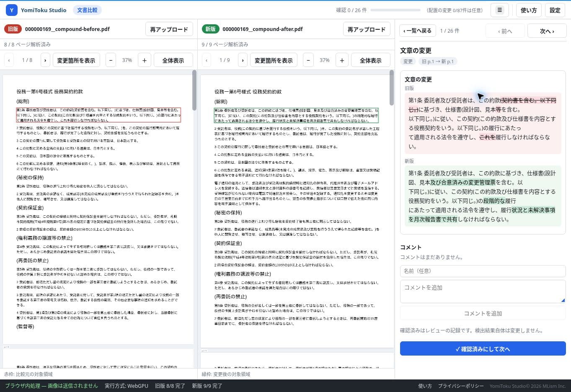Click the YomiToku Studio logo icon

point(12,10)
